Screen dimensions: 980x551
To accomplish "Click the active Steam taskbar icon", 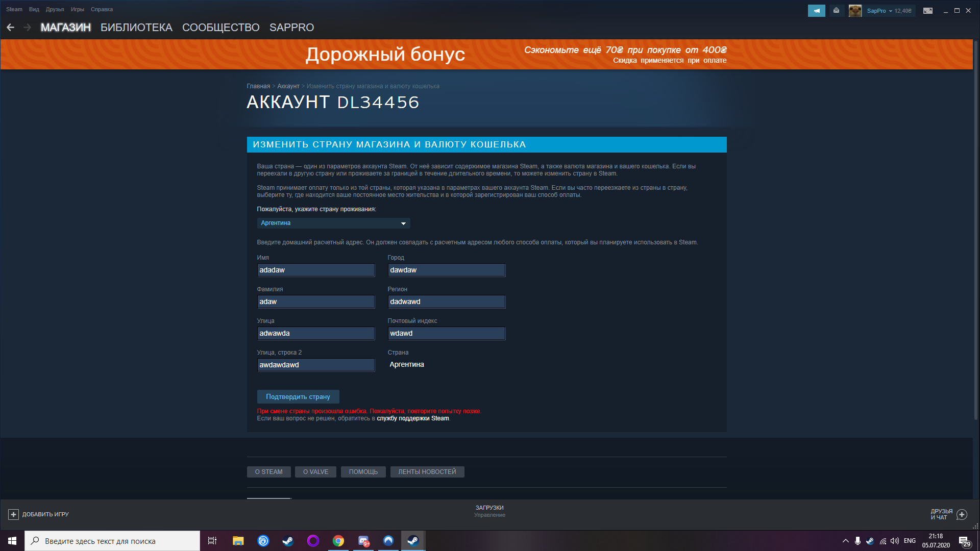I will (x=413, y=541).
